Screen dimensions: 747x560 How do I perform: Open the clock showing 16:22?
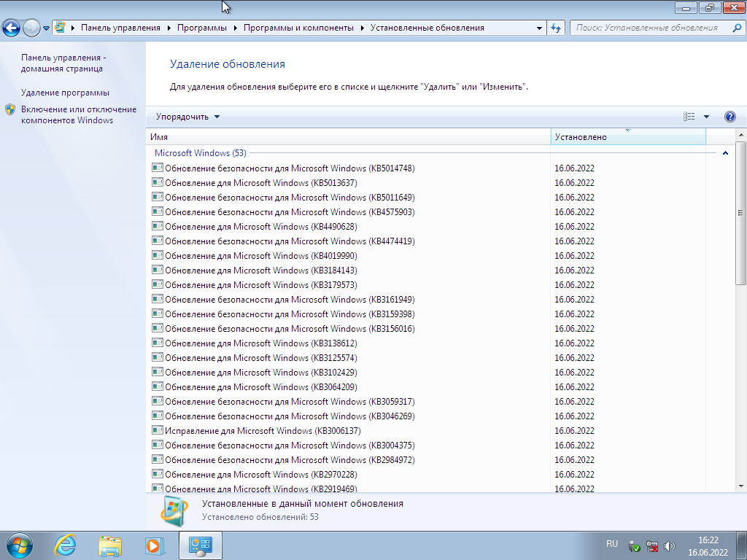[708, 546]
